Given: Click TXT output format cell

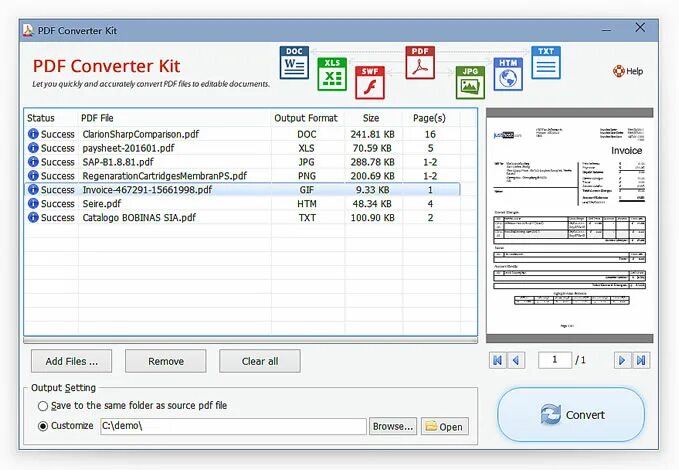Looking at the screenshot, I should [x=307, y=217].
